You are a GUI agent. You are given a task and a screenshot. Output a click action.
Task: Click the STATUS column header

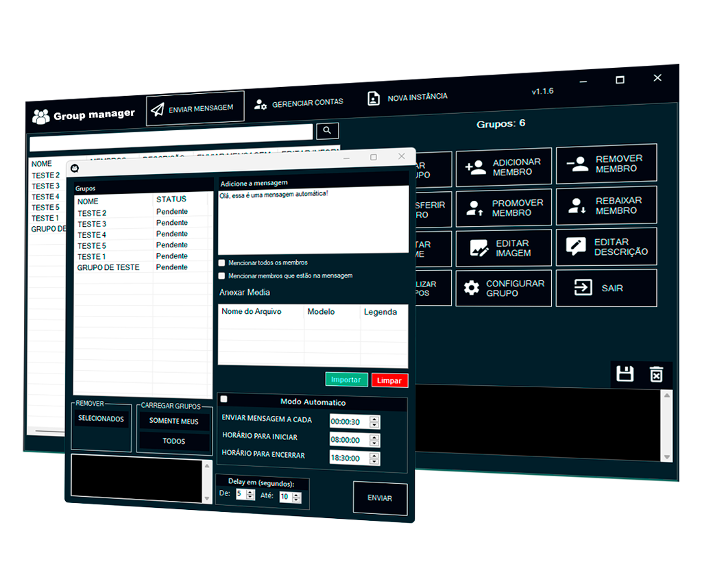point(180,199)
